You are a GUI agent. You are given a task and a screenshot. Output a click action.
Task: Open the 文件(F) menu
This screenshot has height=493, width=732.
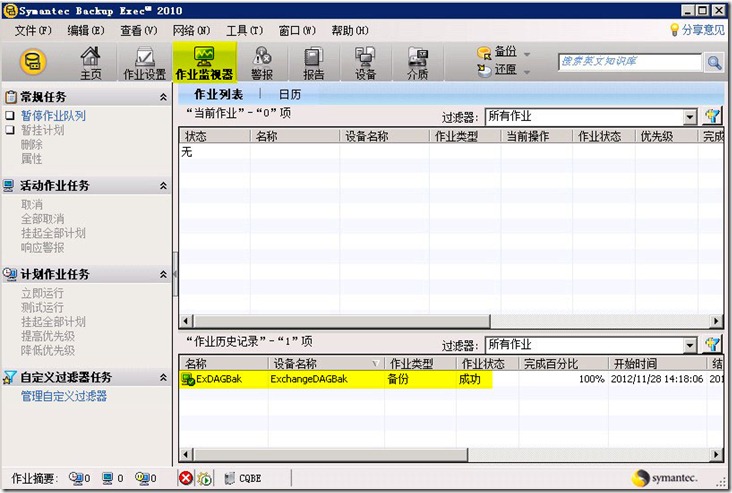(33, 31)
